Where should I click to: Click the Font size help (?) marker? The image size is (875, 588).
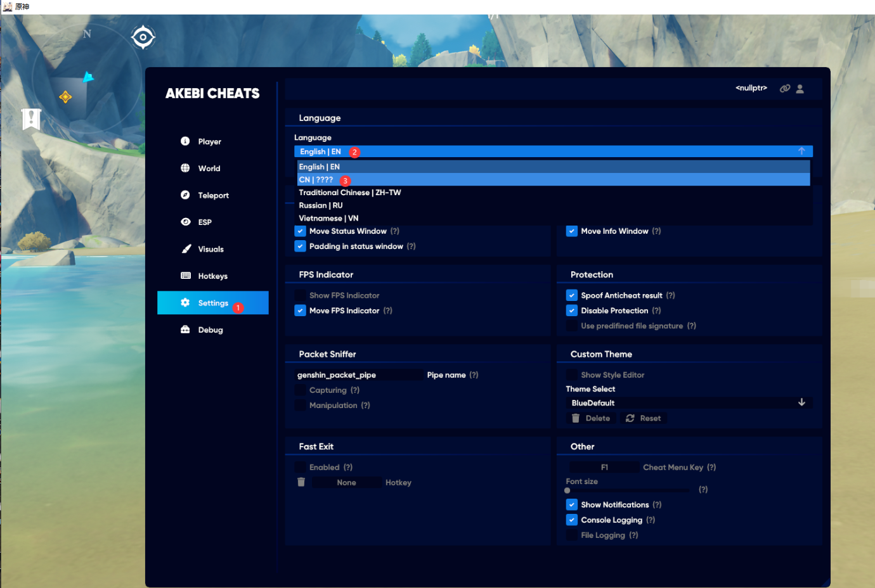(x=703, y=490)
